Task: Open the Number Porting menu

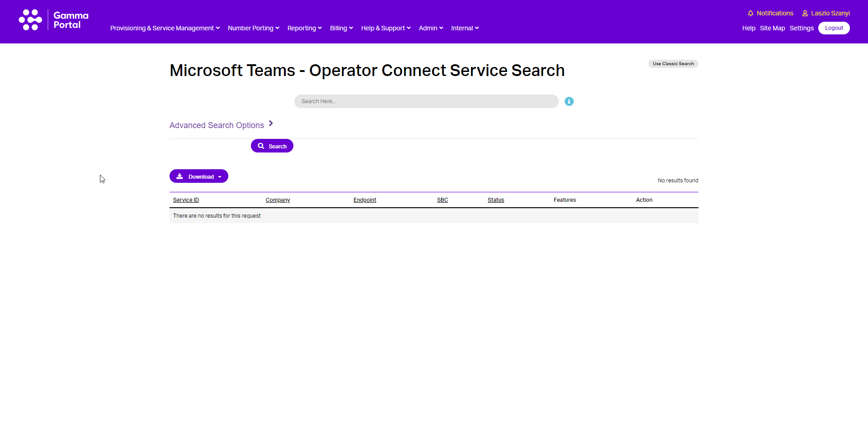Action: click(254, 28)
